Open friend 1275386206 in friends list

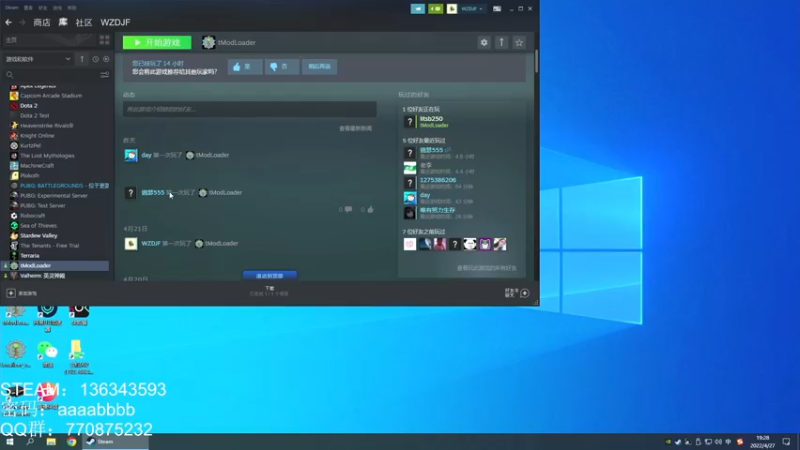[x=438, y=180]
